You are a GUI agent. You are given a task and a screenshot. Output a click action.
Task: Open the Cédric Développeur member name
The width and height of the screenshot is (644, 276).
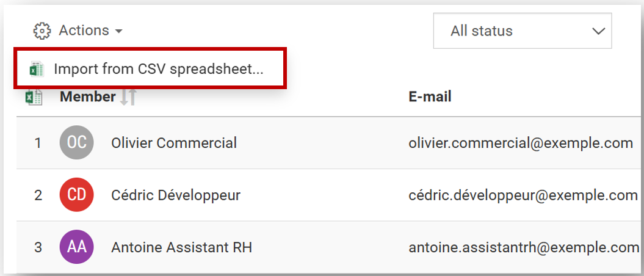click(176, 195)
